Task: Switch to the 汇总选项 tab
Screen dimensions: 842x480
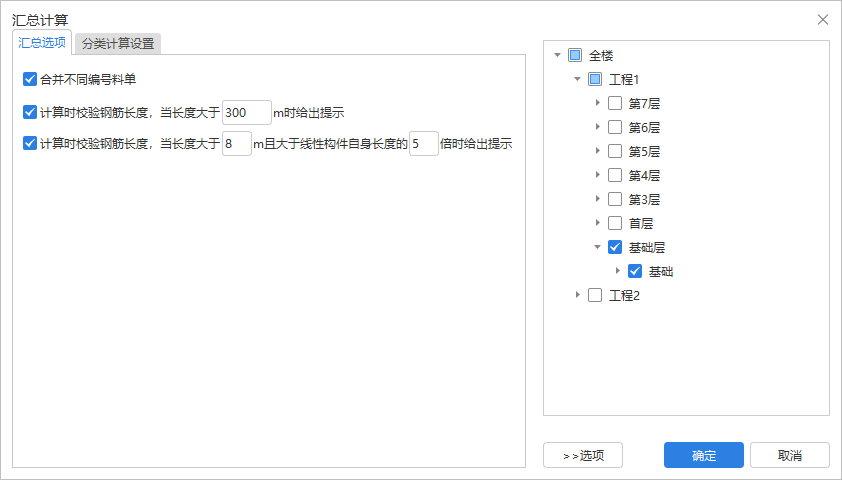Action: (x=42, y=42)
